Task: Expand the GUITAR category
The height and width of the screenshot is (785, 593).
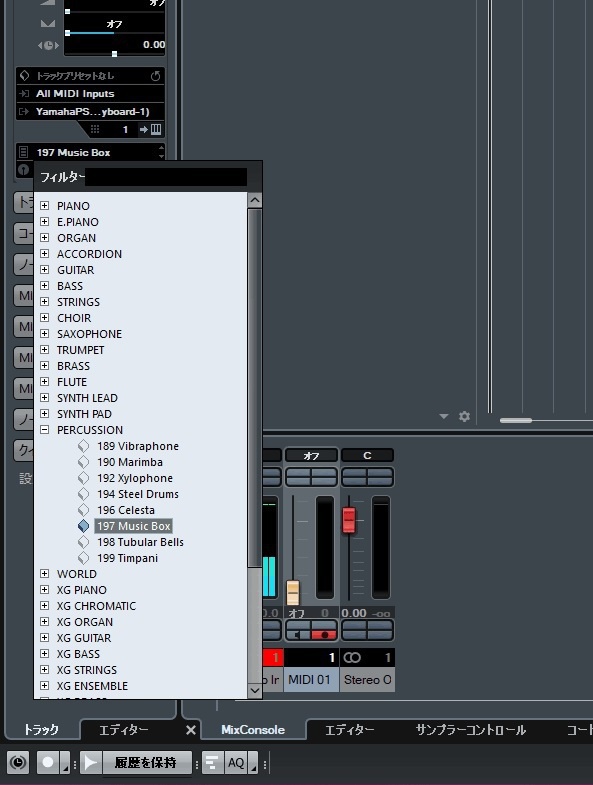Action: (45, 270)
